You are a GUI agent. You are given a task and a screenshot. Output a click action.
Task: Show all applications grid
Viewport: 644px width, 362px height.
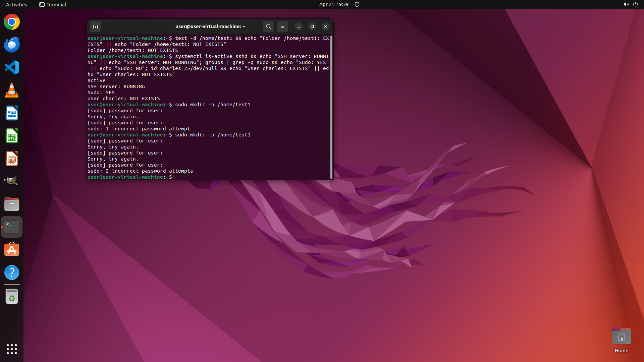coord(12,349)
